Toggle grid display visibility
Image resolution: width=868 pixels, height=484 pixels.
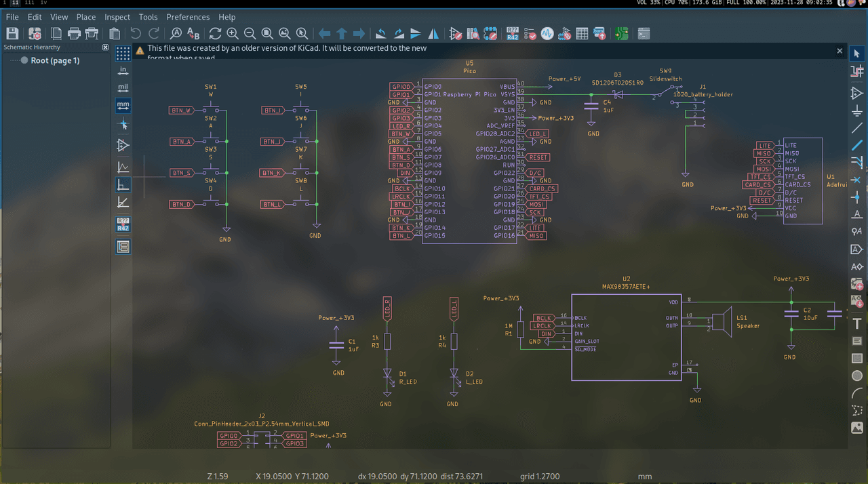123,53
